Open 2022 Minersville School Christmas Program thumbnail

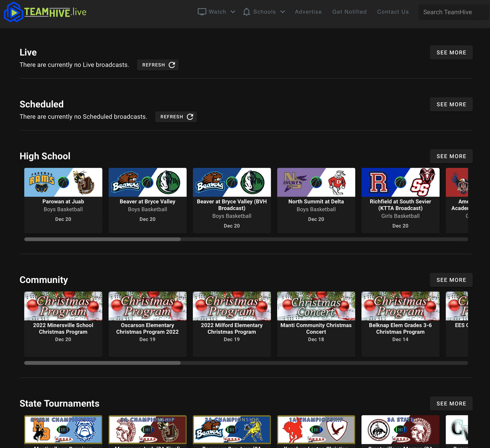pyautogui.click(x=63, y=306)
